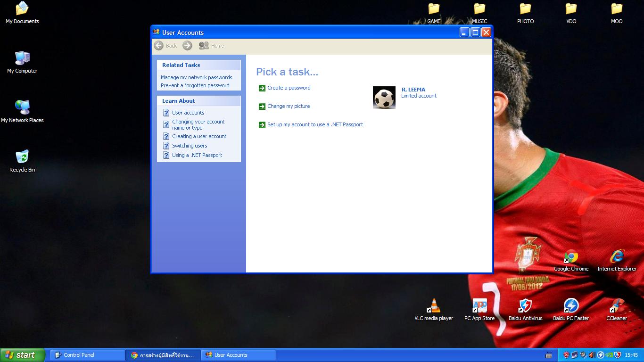Open Set up my account .NET Passport link

(x=315, y=125)
